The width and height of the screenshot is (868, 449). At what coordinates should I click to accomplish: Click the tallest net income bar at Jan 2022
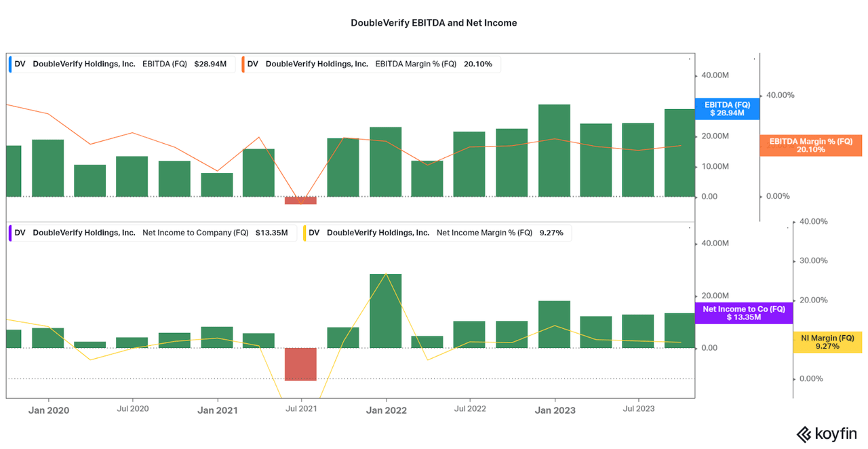click(385, 311)
